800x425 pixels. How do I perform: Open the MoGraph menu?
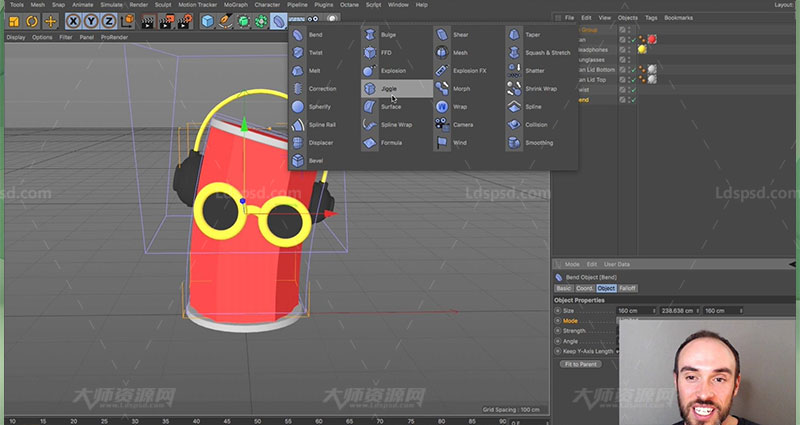pyautogui.click(x=236, y=5)
